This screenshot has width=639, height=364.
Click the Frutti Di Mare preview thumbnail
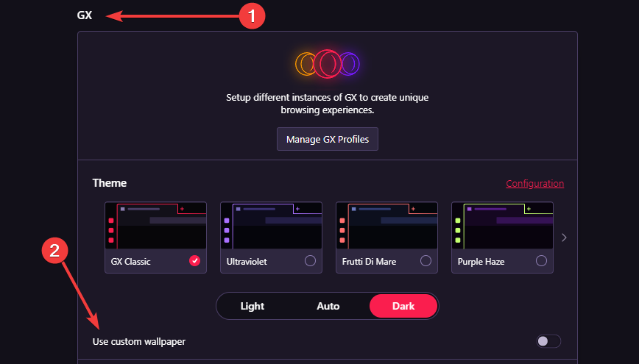click(386, 226)
